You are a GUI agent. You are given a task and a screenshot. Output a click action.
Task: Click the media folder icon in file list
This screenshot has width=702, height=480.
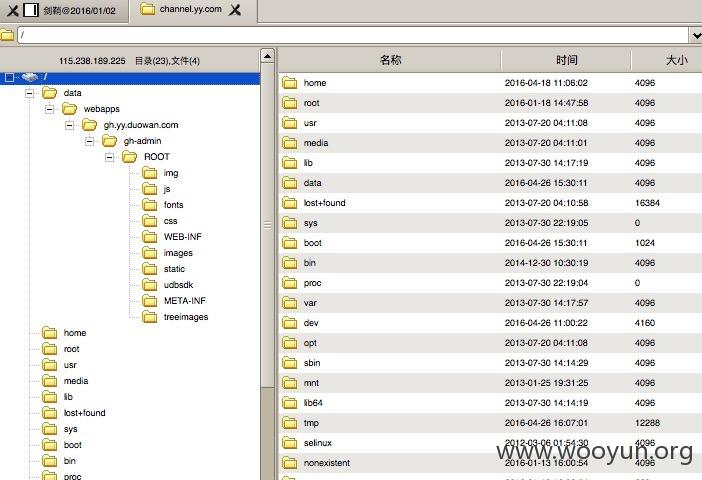coord(290,143)
